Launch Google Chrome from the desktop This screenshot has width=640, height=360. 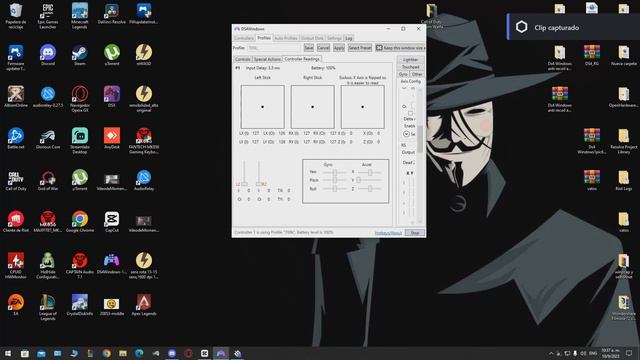pyautogui.click(x=80, y=222)
